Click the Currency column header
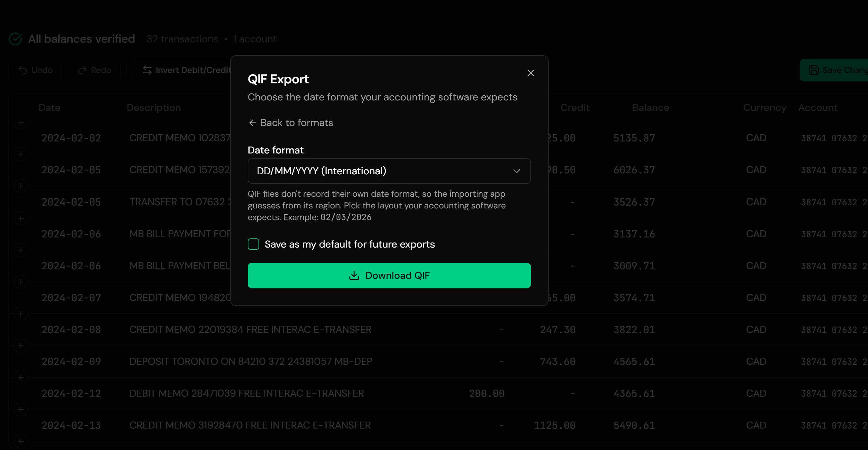The image size is (868, 450). click(764, 108)
